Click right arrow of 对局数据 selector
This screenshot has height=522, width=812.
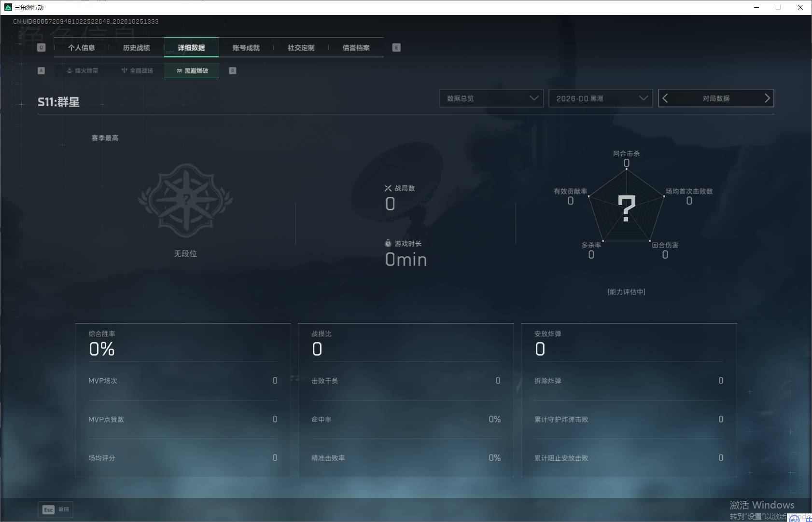click(767, 98)
